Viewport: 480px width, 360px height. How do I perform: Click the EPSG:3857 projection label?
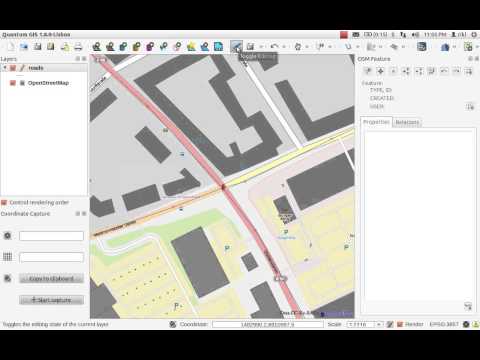pos(444,324)
